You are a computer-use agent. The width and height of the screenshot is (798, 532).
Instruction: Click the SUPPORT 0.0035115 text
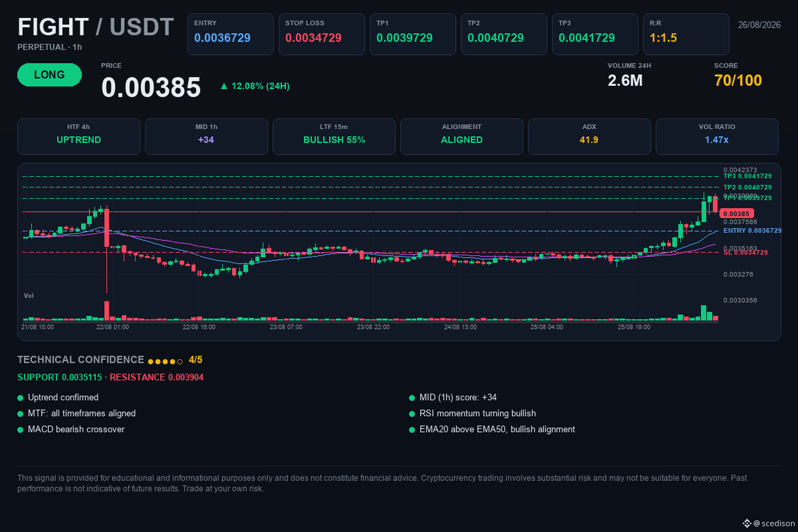point(60,377)
